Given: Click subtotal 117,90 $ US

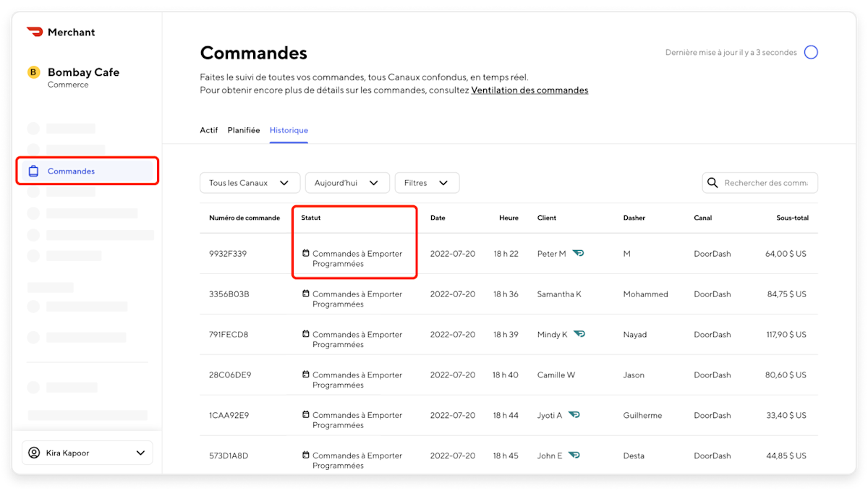Looking at the screenshot, I should pos(786,335).
